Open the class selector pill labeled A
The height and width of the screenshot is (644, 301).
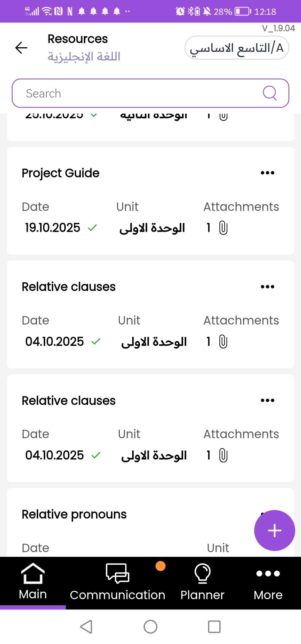[237, 48]
